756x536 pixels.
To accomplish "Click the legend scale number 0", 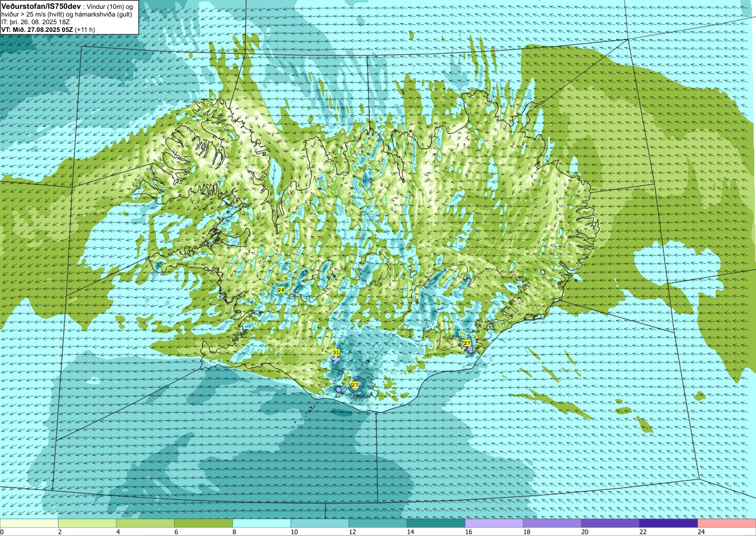I will (x=2, y=532).
